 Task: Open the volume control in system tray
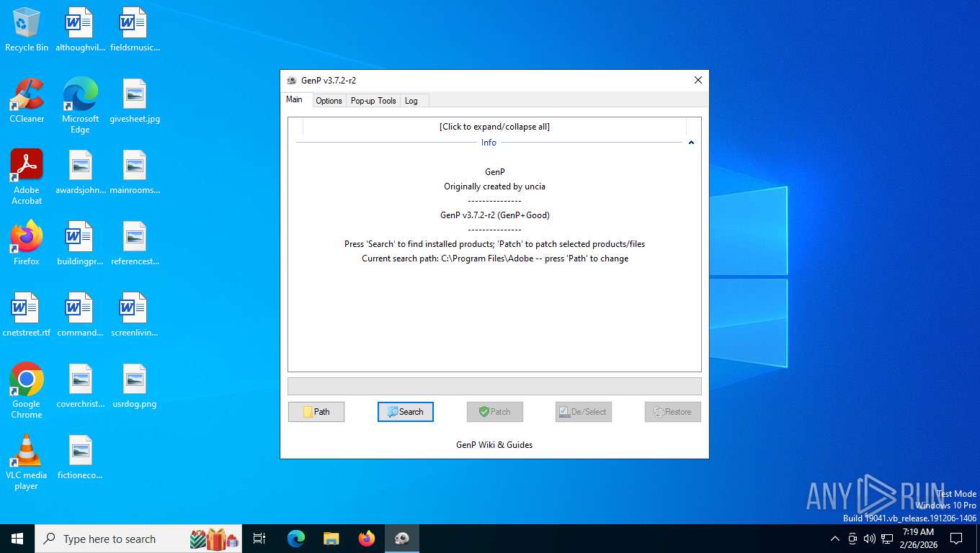pos(870,539)
